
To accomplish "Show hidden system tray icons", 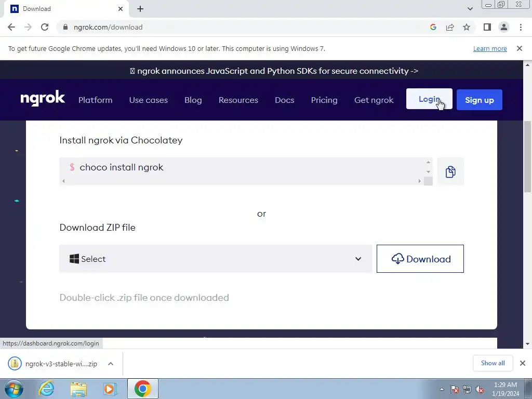I will 442,389.
